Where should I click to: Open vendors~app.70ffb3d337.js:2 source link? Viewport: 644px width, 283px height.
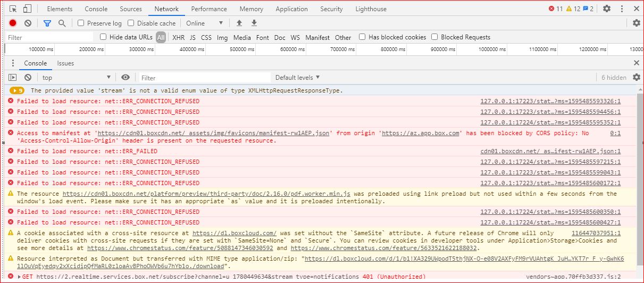pos(573,277)
